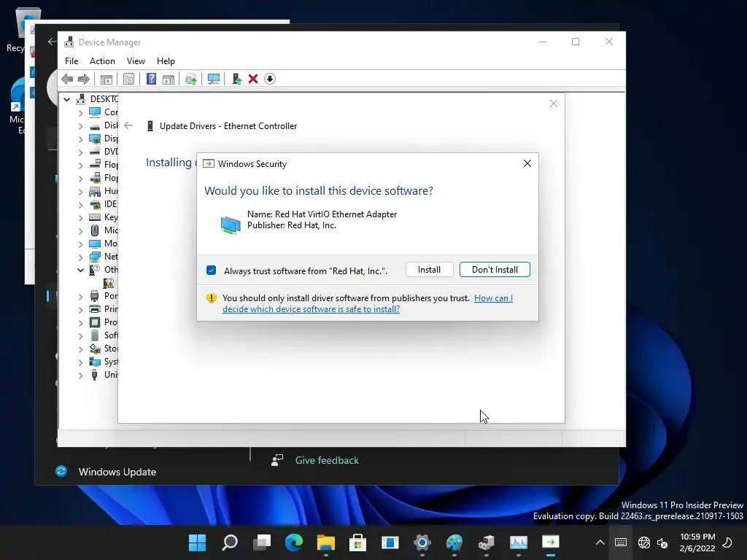Open the performance monitor graph taskbar icon

pos(519,542)
